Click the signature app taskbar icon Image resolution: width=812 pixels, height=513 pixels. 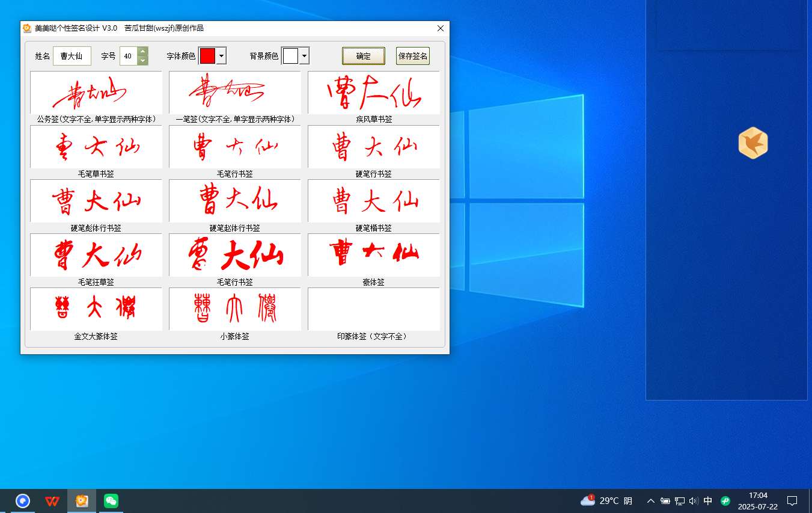(82, 500)
